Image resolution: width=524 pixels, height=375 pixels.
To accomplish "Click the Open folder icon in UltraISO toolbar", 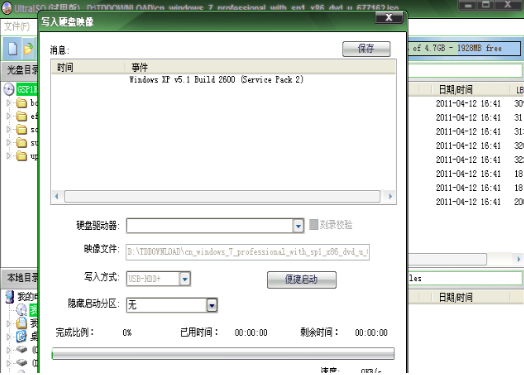I will [x=29, y=49].
